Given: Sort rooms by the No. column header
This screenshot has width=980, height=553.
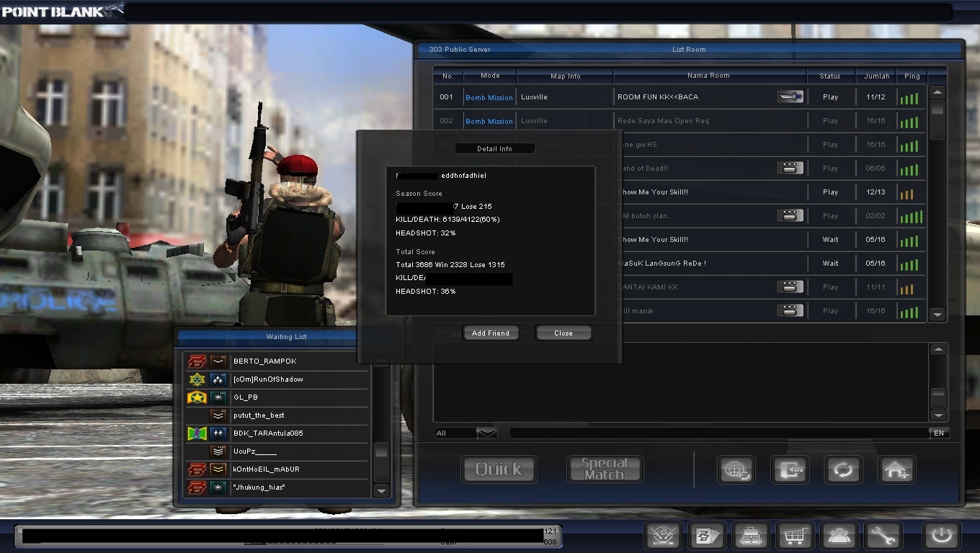Looking at the screenshot, I should tap(447, 76).
